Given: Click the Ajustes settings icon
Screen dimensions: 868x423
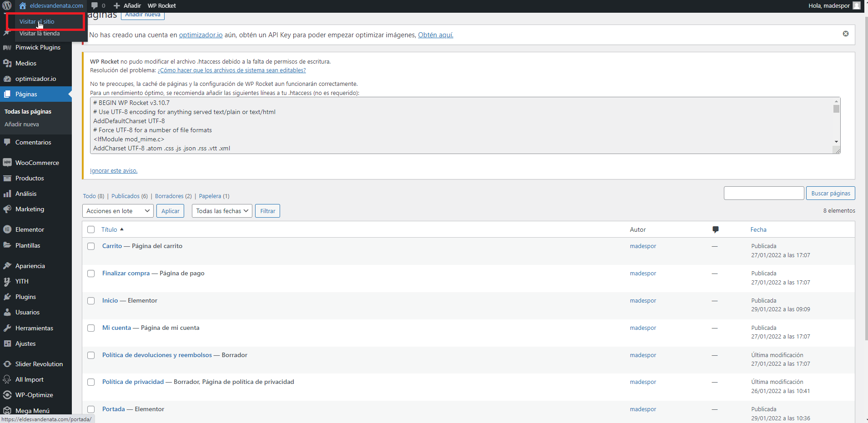Looking at the screenshot, I should click(7, 343).
